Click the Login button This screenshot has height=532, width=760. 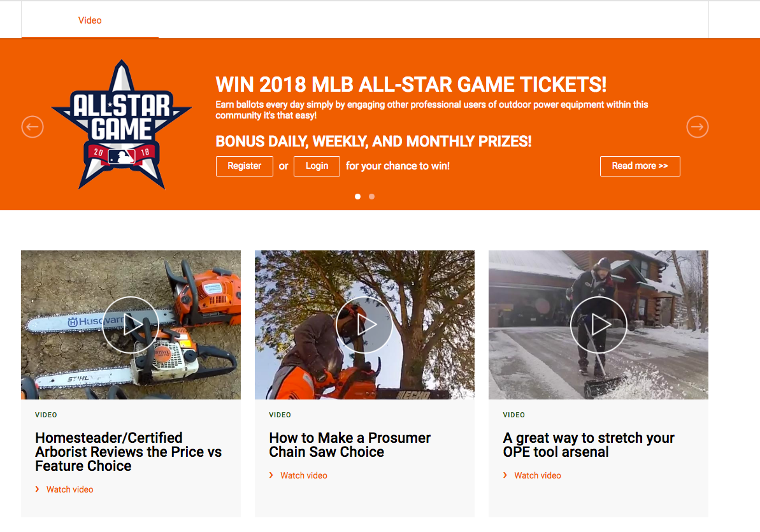317,166
